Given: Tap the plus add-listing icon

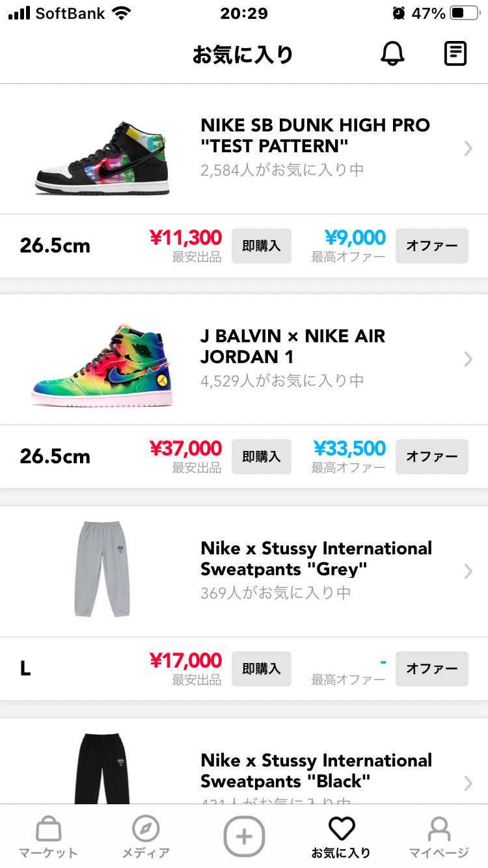Looking at the screenshot, I should pos(244,836).
